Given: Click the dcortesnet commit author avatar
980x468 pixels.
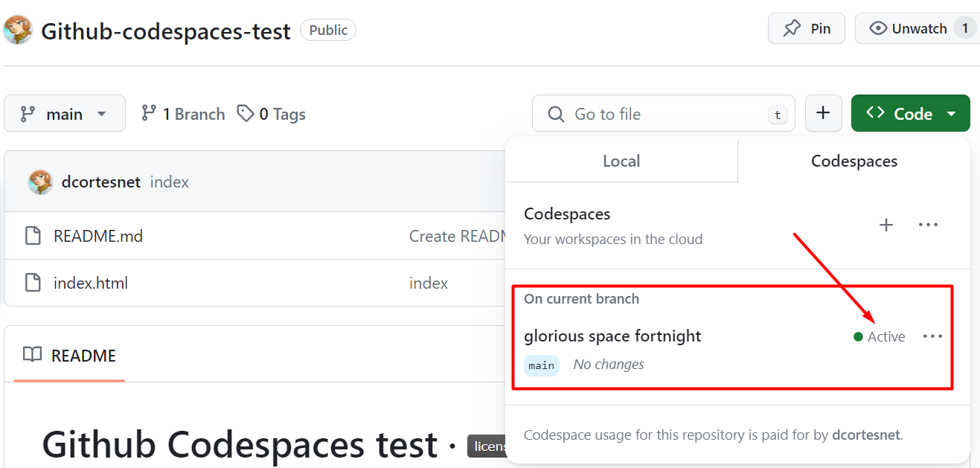Looking at the screenshot, I should pos(40,182).
